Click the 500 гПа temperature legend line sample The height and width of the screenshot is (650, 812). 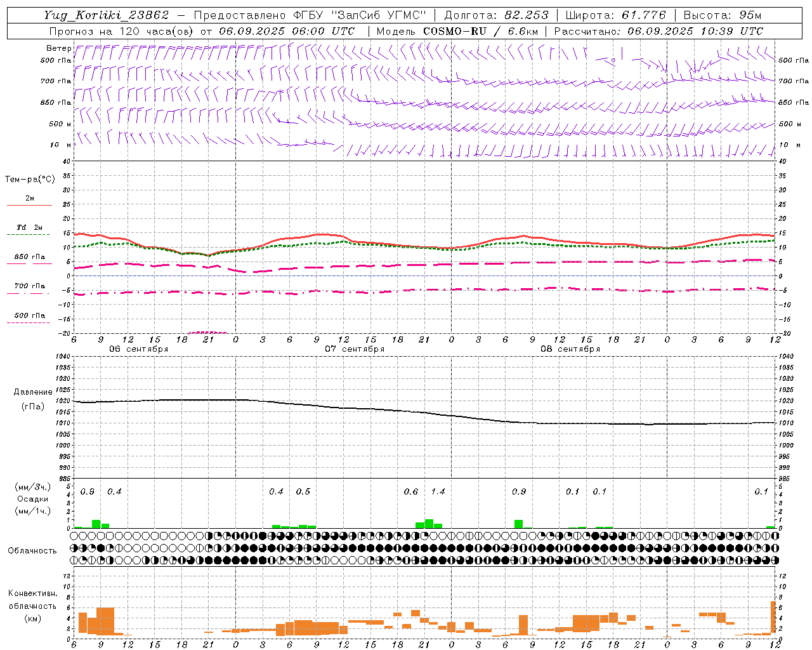click(x=29, y=323)
